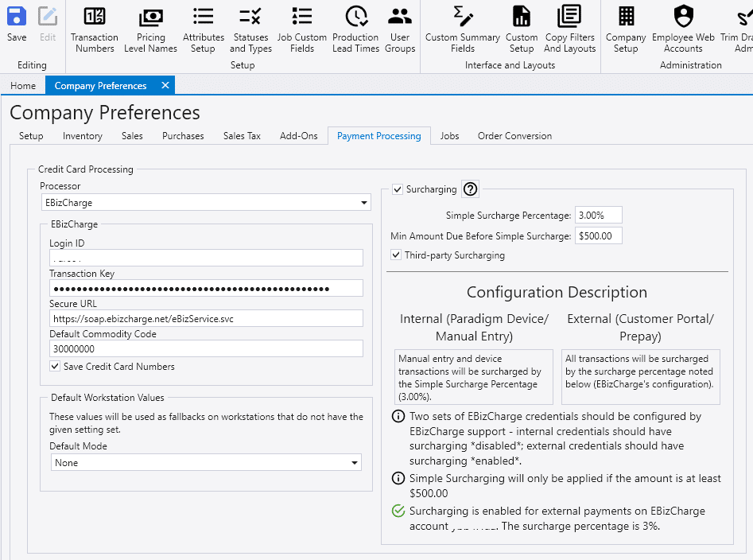Select the Order Conversion tab
The image size is (753, 560).
pos(514,136)
